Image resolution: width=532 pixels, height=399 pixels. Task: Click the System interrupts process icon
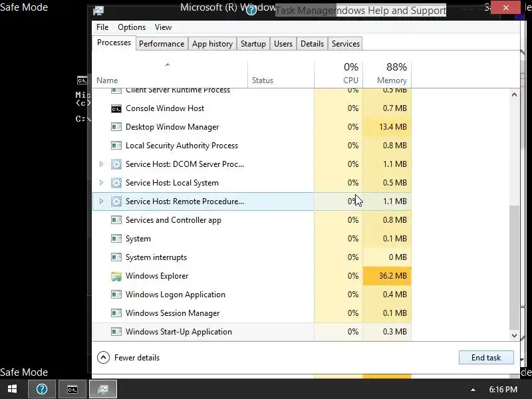click(x=116, y=257)
